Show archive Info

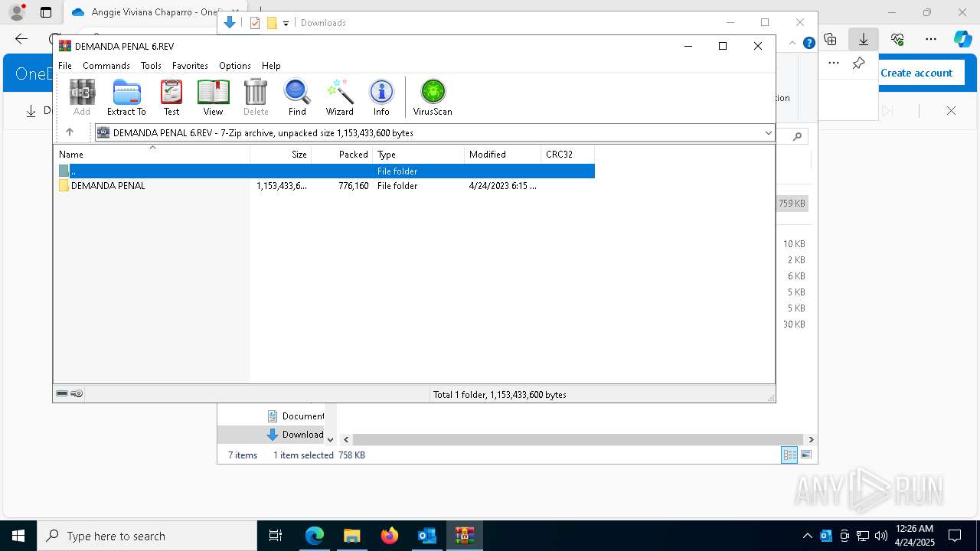click(x=381, y=97)
